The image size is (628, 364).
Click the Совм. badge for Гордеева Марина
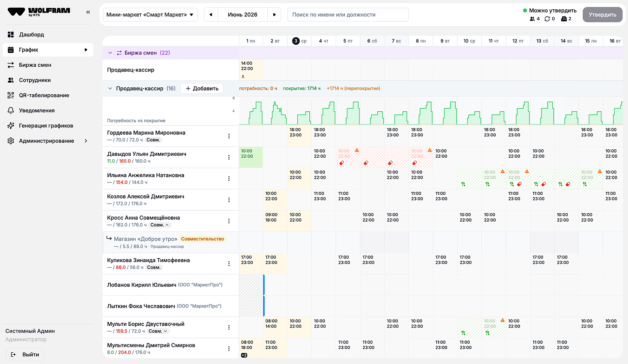[x=153, y=140]
